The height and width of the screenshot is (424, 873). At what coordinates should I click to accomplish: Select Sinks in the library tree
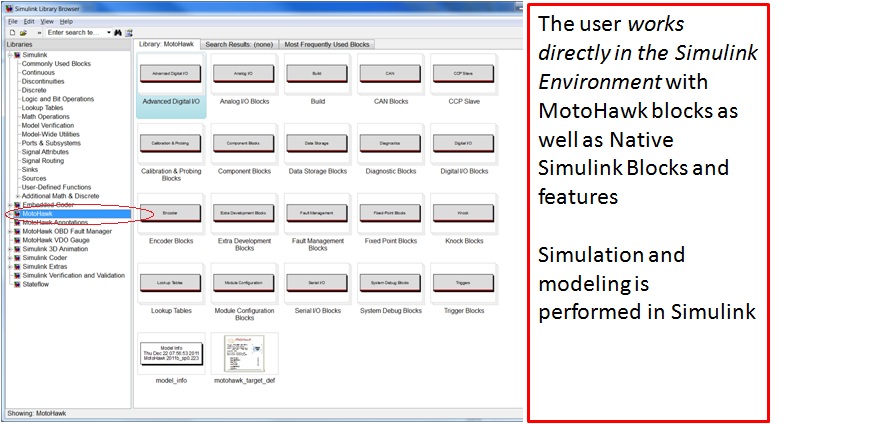click(30, 170)
